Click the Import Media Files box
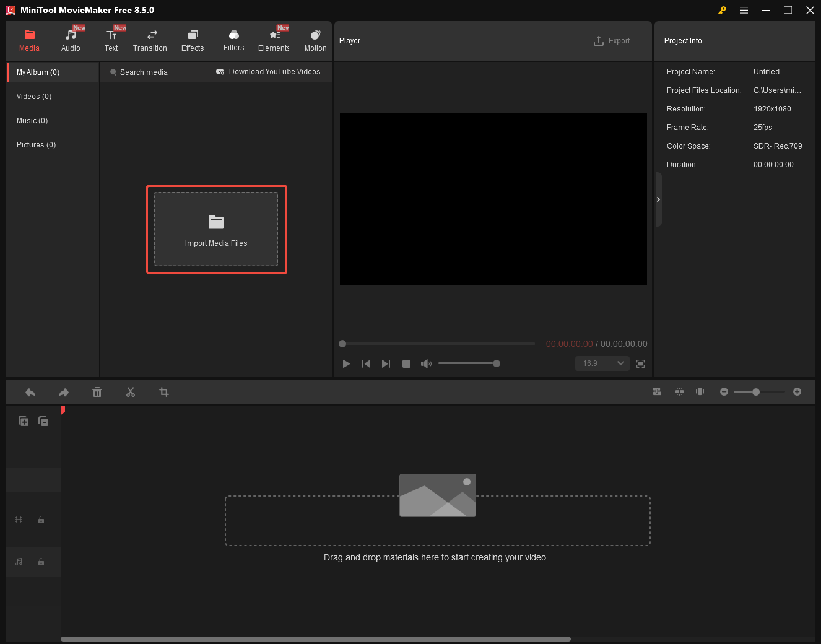This screenshot has height=644, width=821. point(216,229)
